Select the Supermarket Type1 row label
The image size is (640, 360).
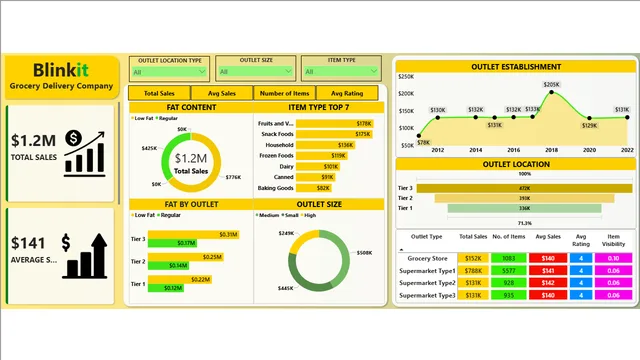[427, 271]
